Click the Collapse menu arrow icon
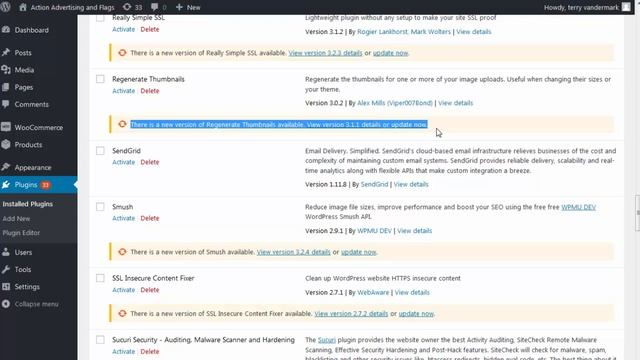 coord(6,304)
